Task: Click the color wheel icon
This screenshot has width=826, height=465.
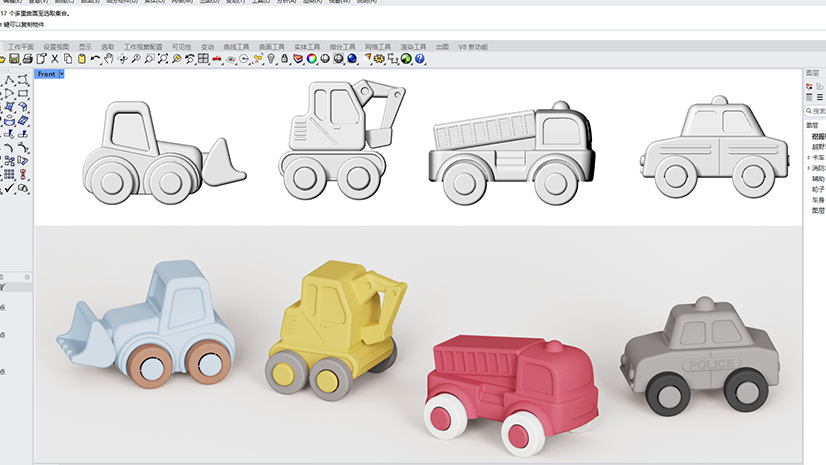Action: click(x=311, y=59)
